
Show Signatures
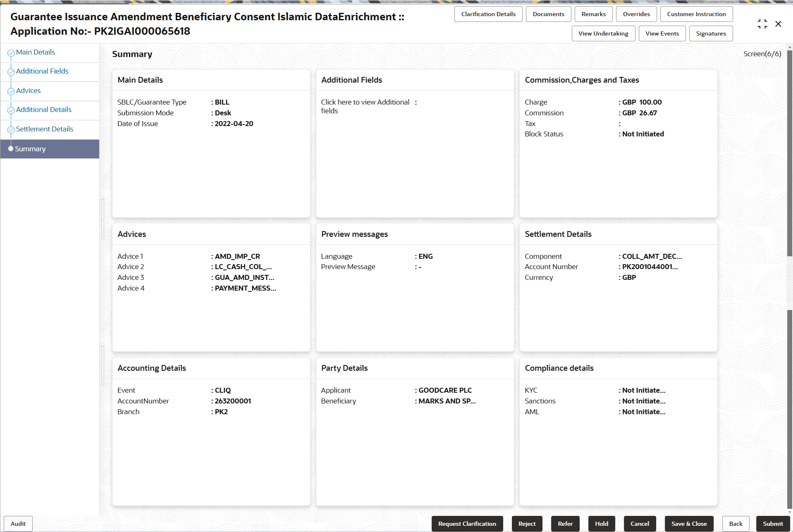[x=711, y=33]
